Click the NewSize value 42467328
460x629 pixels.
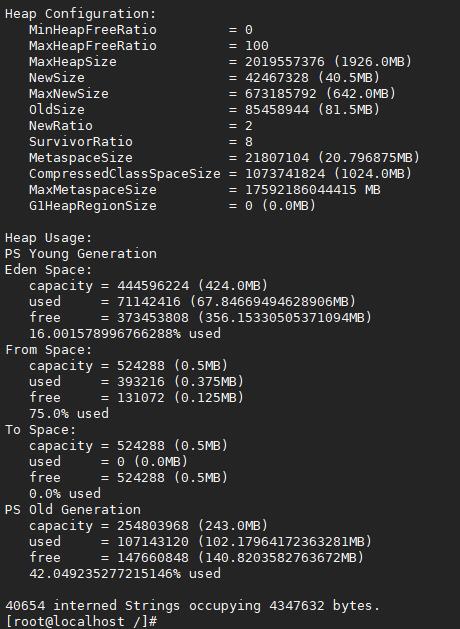(x=277, y=77)
